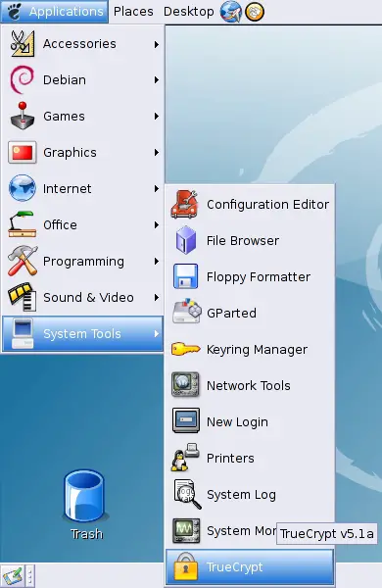The image size is (382, 588).
Task: Click the Accessories scissors icon
Action: click(23, 44)
